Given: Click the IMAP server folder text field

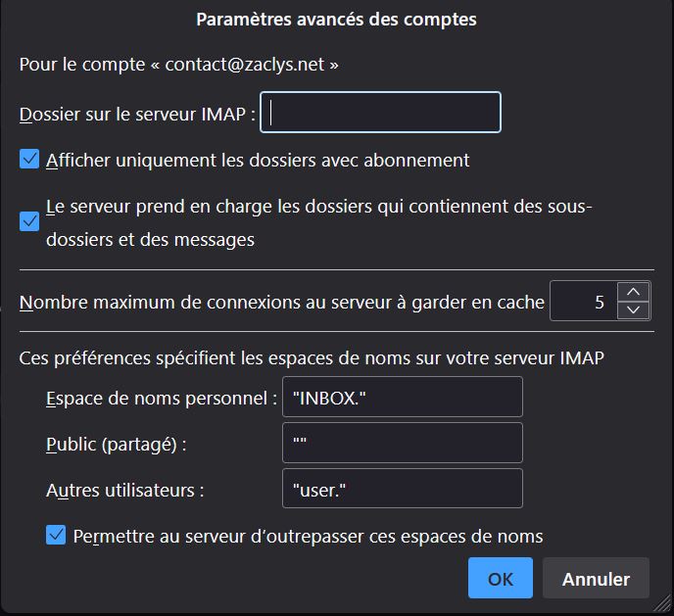Looking at the screenshot, I should tap(380, 113).
